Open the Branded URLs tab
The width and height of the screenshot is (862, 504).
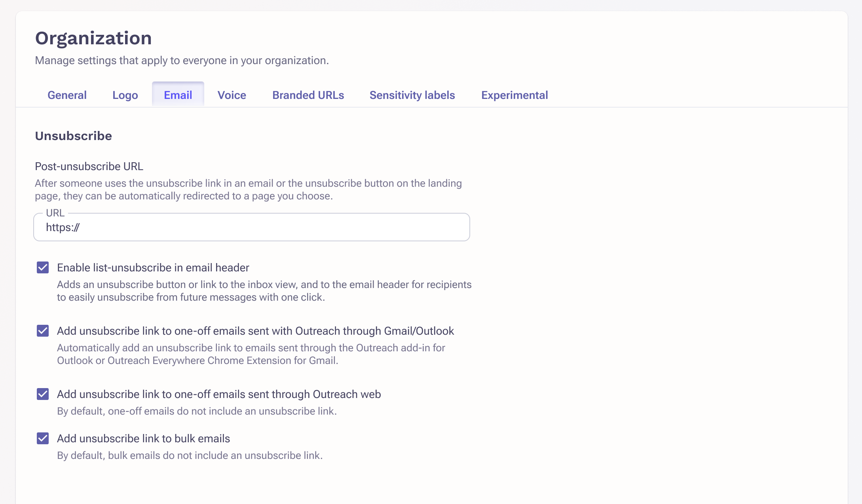(308, 95)
